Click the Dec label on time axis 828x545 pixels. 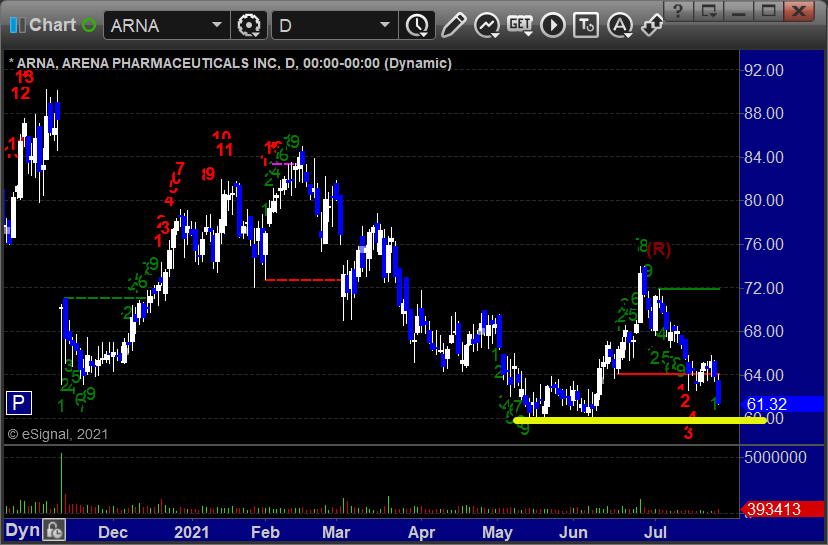(113, 532)
